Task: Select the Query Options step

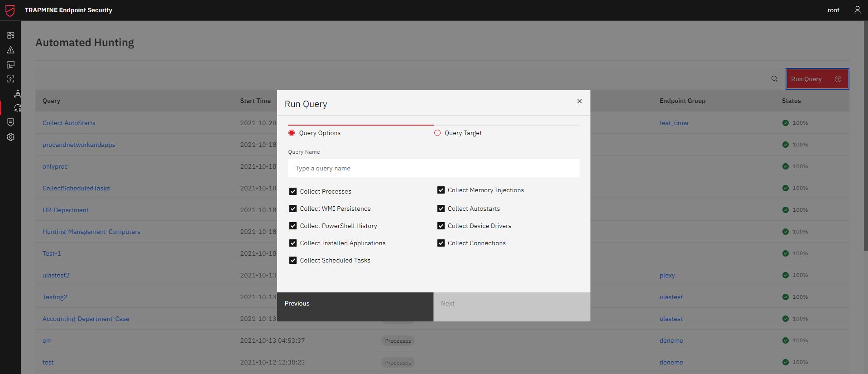Action: (315, 133)
